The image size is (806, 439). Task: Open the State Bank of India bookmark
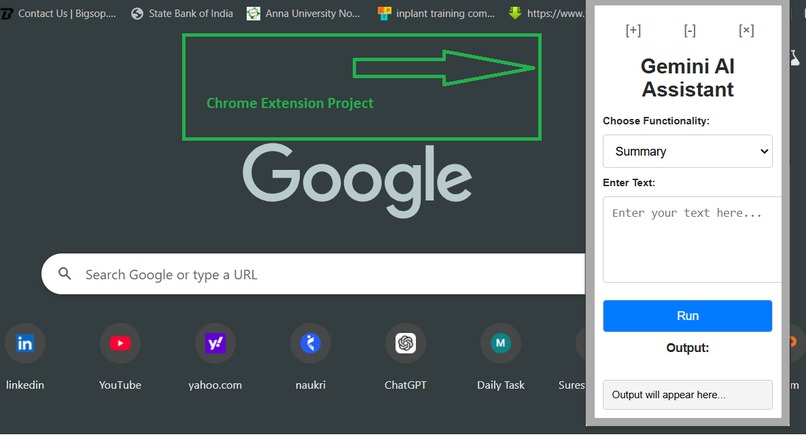[x=182, y=13]
